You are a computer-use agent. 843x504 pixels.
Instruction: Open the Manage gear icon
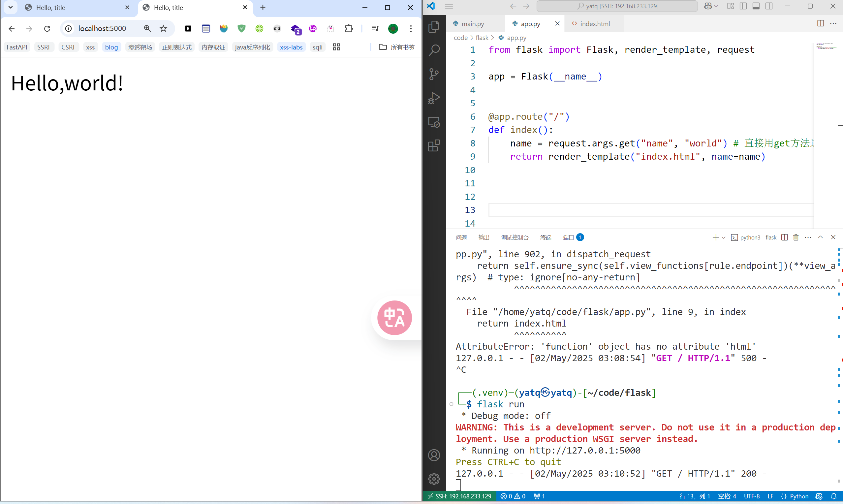coord(434,479)
